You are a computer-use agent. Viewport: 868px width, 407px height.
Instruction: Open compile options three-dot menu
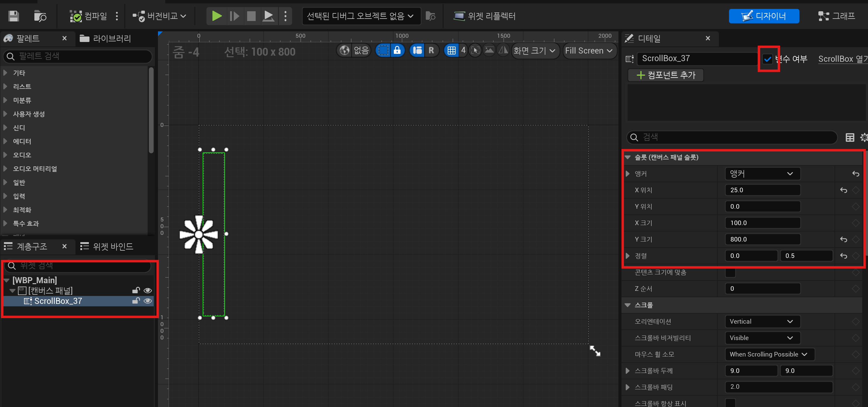click(117, 16)
